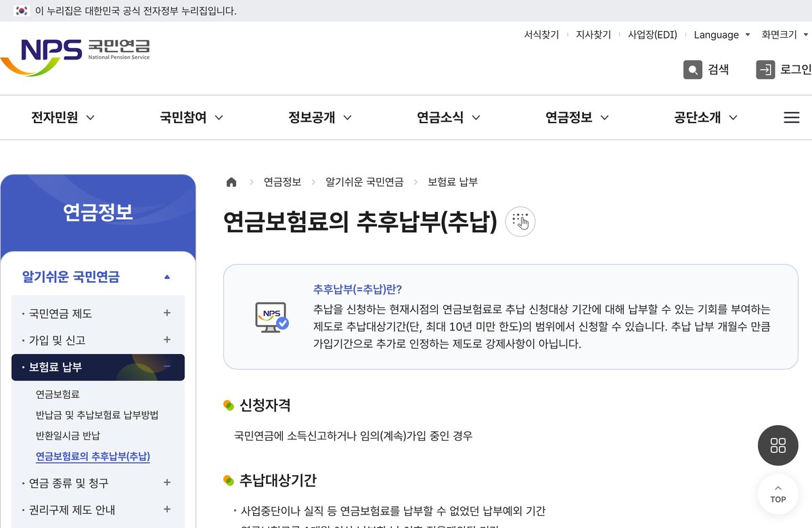Open the 연금보험료 submenu item
This screenshot has height=528, width=812.
[58, 394]
